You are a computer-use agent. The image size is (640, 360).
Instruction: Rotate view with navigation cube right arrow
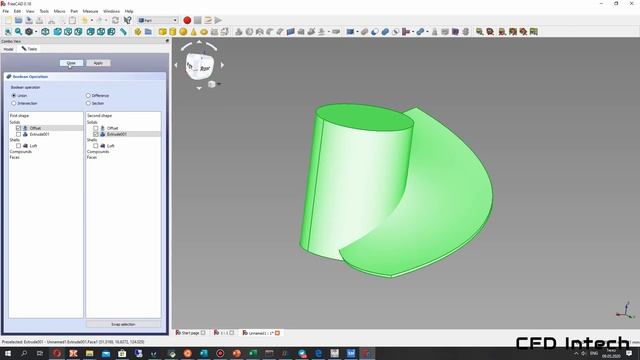[x=222, y=65]
